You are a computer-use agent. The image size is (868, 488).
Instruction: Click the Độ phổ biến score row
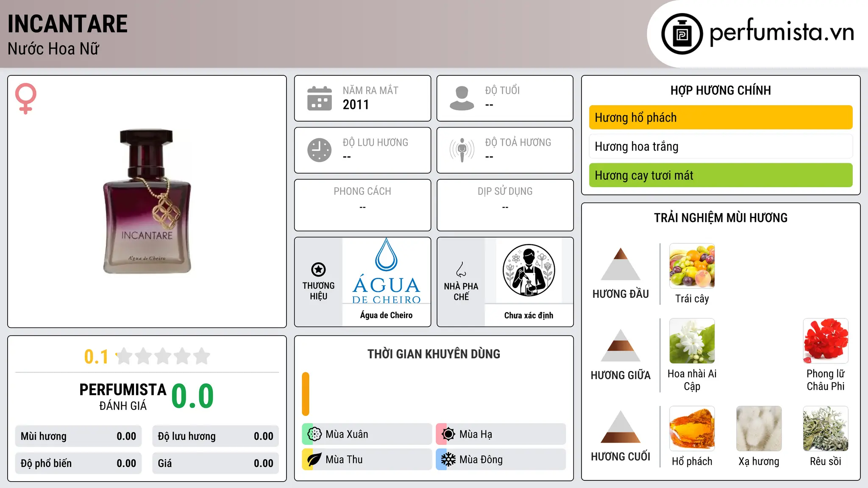(x=78, y=463)
